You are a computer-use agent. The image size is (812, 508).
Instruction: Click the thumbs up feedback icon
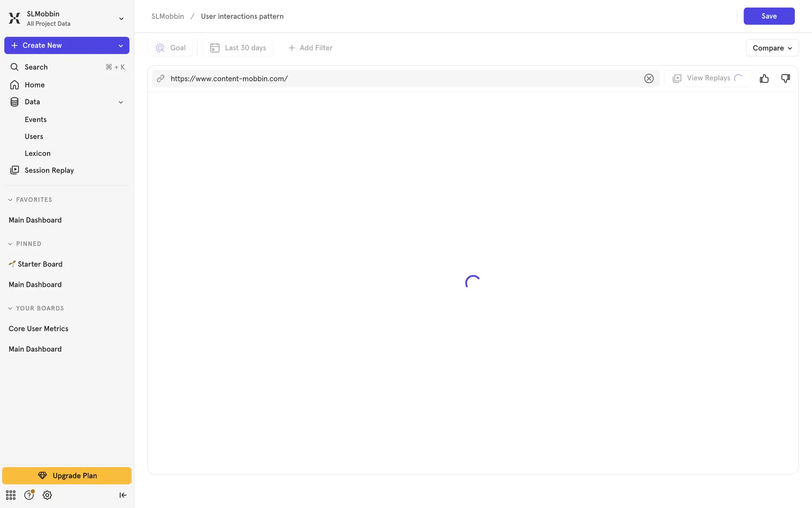pos(764,79)
